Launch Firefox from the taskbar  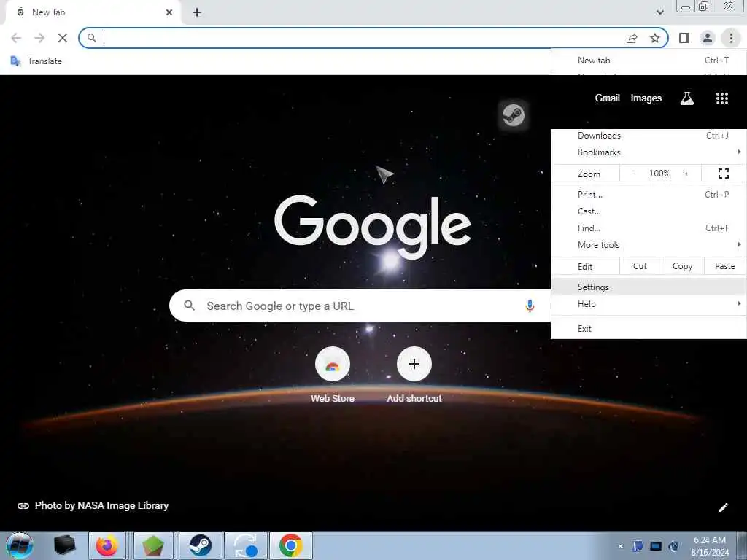click(x=107, y=545)
